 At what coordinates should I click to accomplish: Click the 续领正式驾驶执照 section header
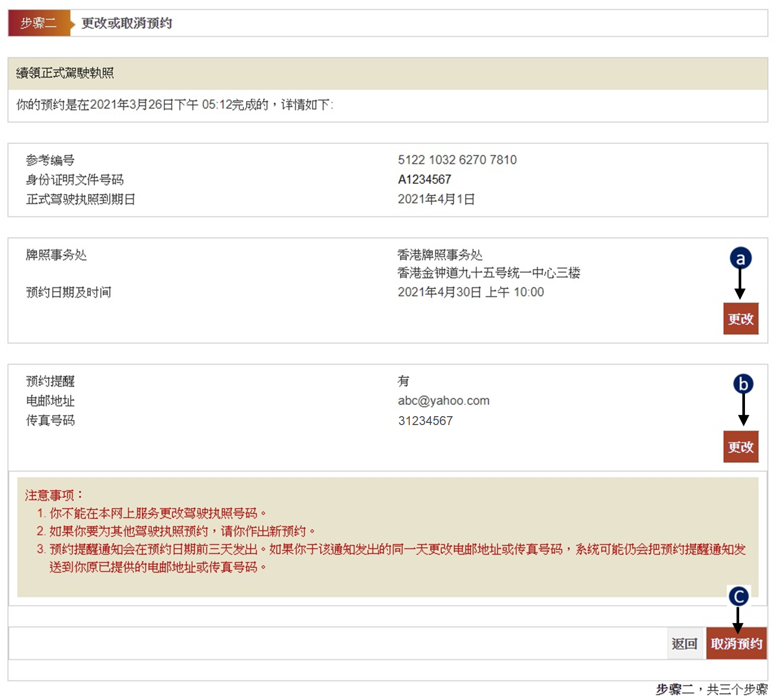point(65,73)
